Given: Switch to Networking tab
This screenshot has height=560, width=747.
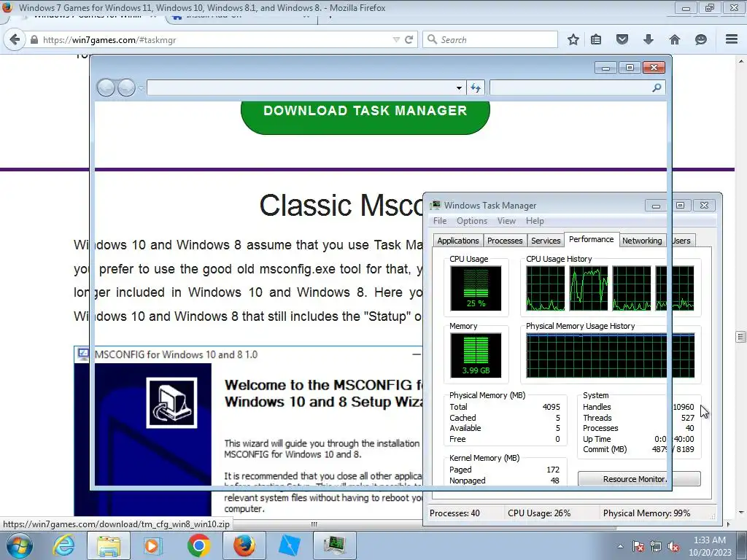Looking at the screenshot, I should [x=642, y=241].
